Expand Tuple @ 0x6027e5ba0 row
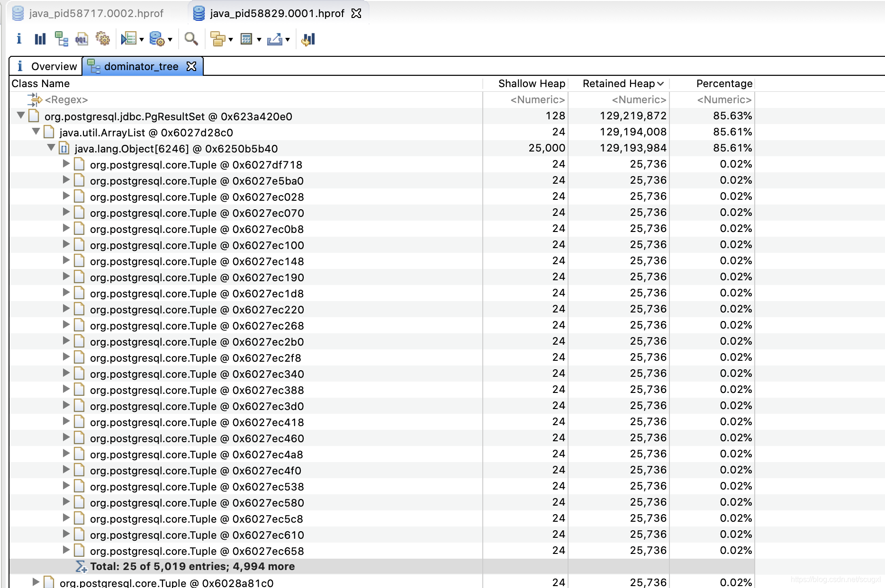The image size is (885, 588). coord(66,180)
